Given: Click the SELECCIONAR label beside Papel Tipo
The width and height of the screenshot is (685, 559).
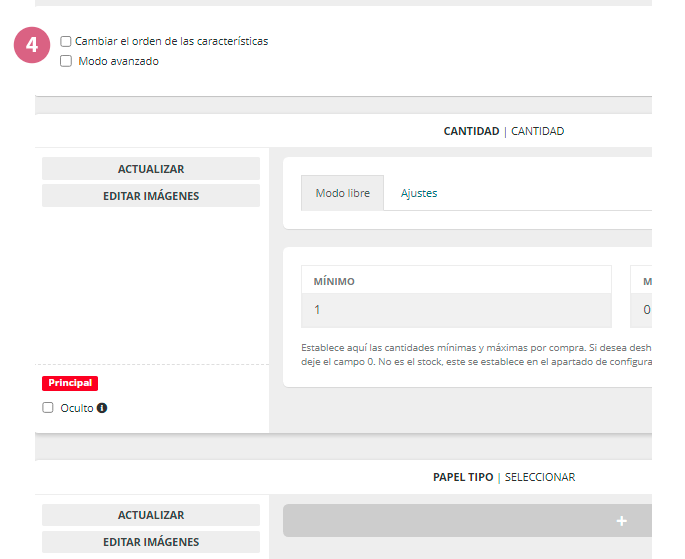Looking at the screenshot, I should pos(540,477).
